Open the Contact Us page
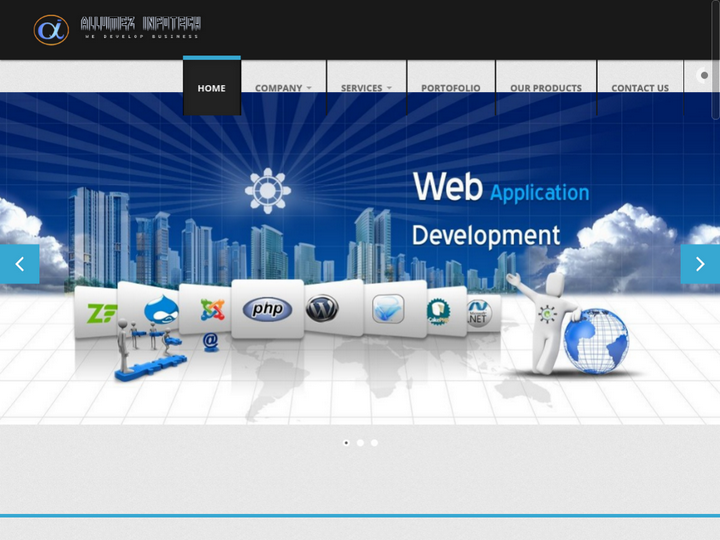 [640, 88]
